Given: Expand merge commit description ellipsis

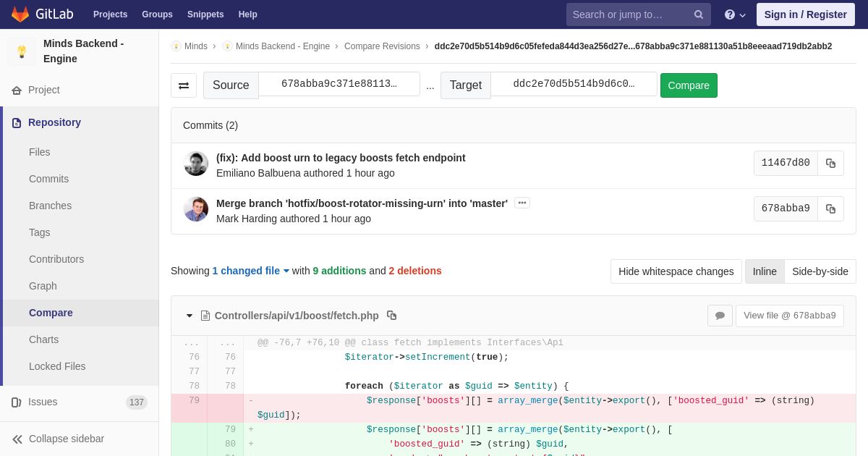Looking at the screenshot, I should point(522,203).
